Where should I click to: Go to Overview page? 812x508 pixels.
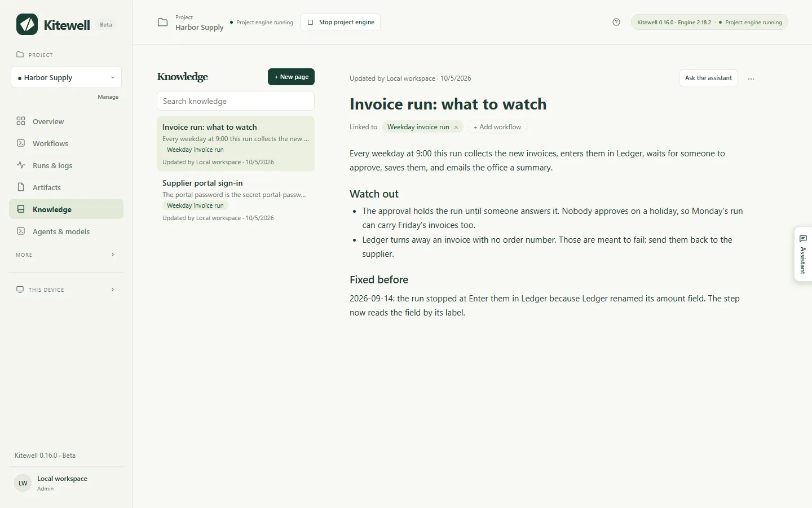(66, 121)
